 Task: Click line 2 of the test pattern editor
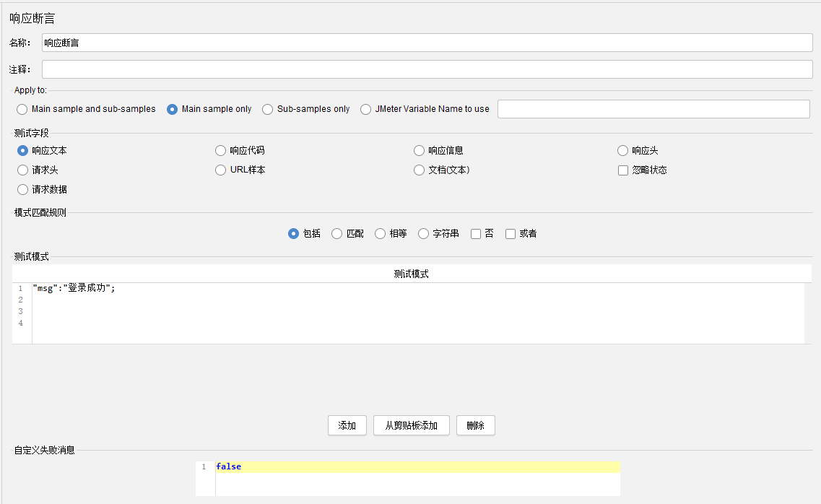point(418,300)
